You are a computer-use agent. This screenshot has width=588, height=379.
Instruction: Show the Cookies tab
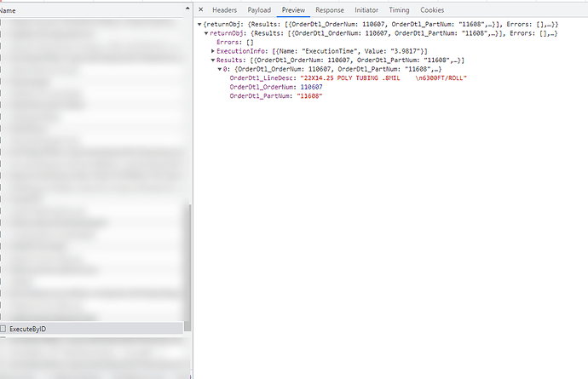click(432, 10)
